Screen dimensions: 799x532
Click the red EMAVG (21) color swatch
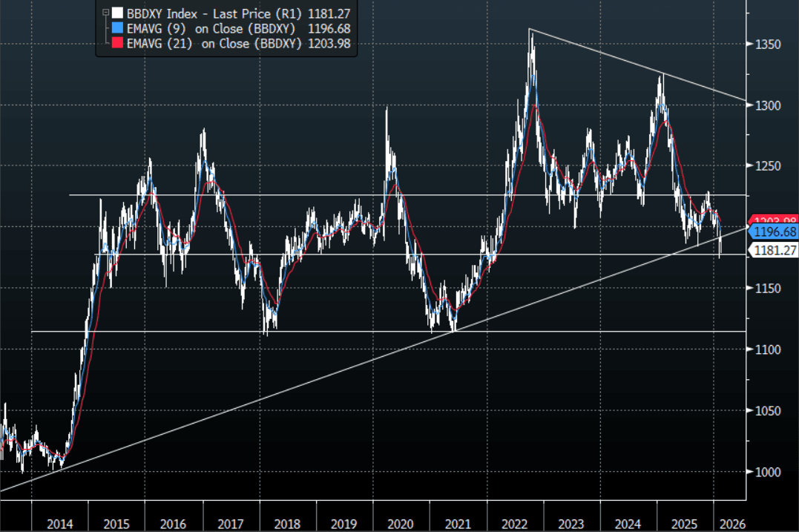(x=116, y=44)
